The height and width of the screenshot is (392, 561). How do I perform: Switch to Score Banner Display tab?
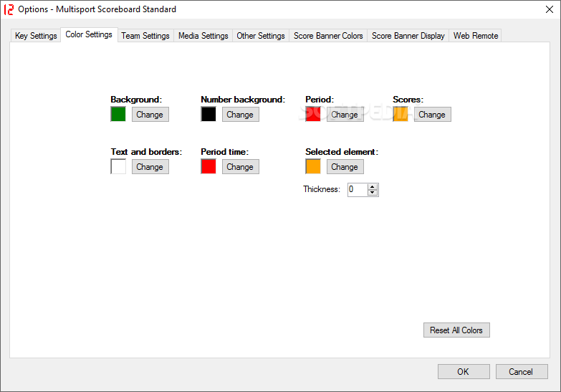408,35
